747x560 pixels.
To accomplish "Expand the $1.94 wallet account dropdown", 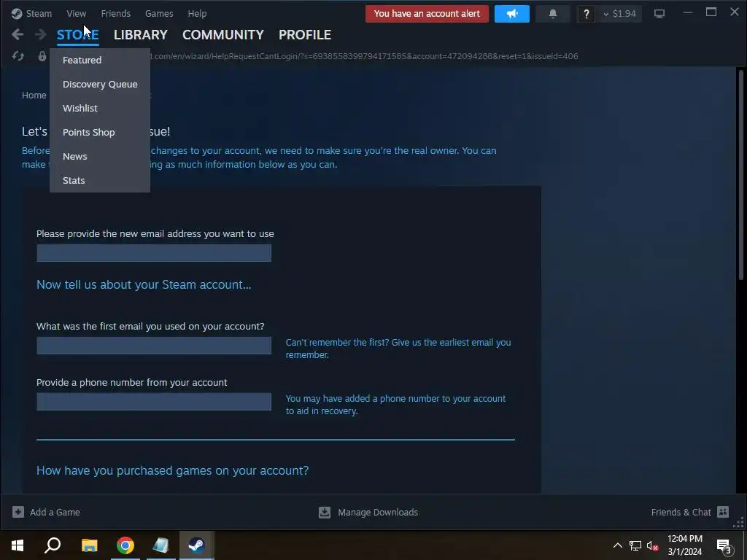I will pyautogui.click(x=620, y=14).
